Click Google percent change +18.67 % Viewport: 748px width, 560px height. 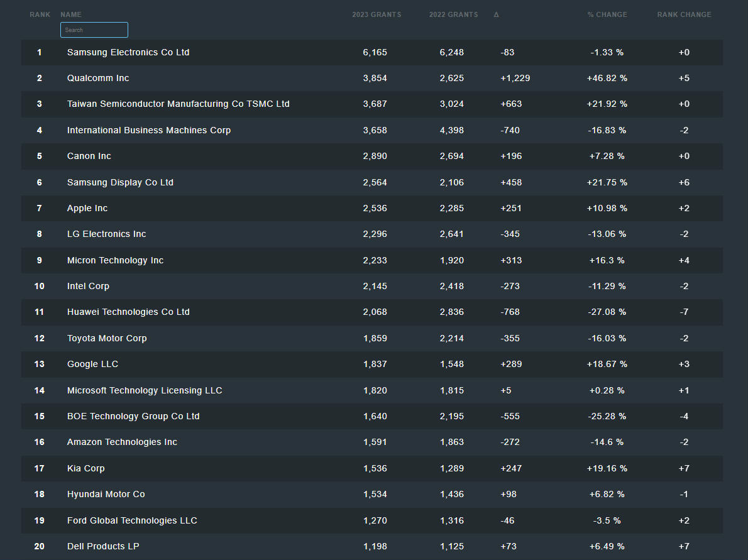click(x=607, y=364)
